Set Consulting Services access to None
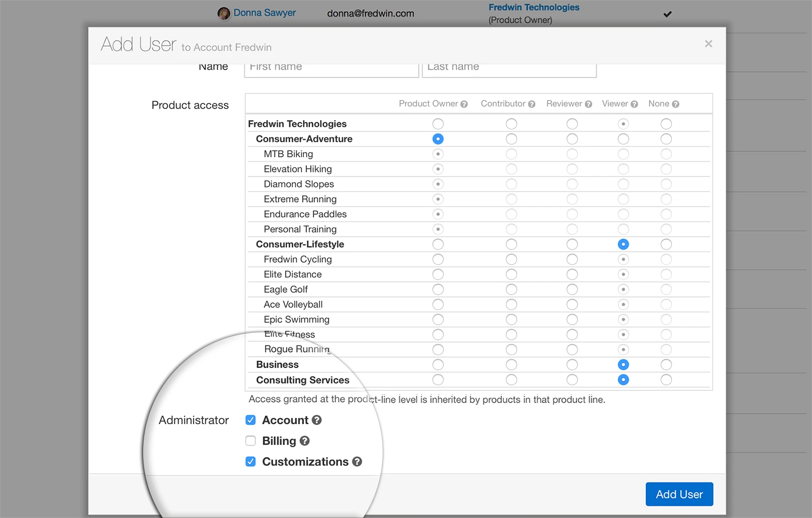Screen dimensions: 812x518 (x=666, y=380)
